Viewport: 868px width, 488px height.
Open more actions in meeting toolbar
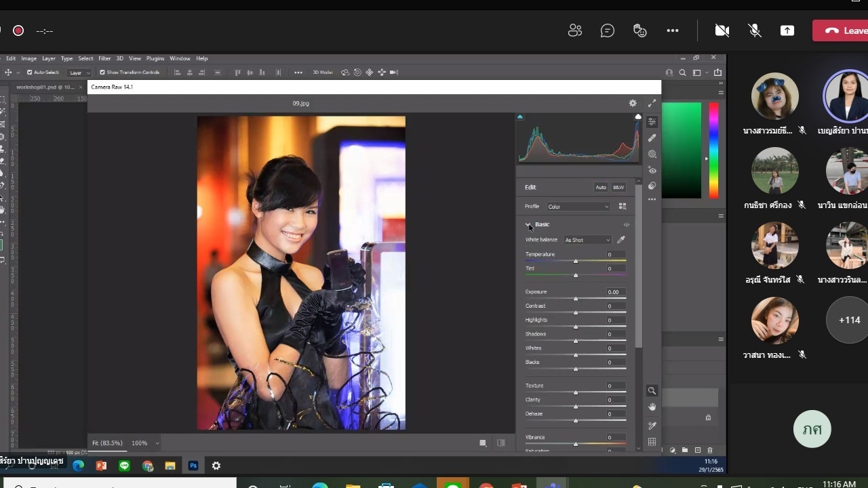coord(673,30)
